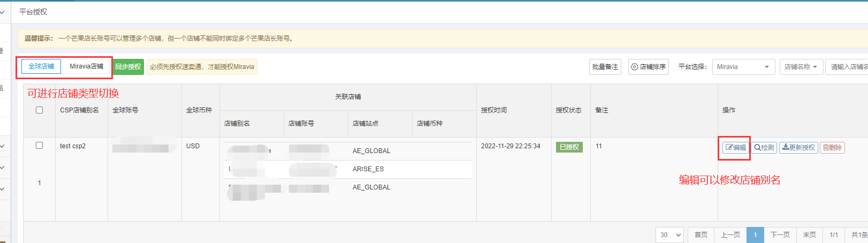This screenshot has width=868, height=243.
Task: Go to 下一页 next page
Action: tap(780, 235)
